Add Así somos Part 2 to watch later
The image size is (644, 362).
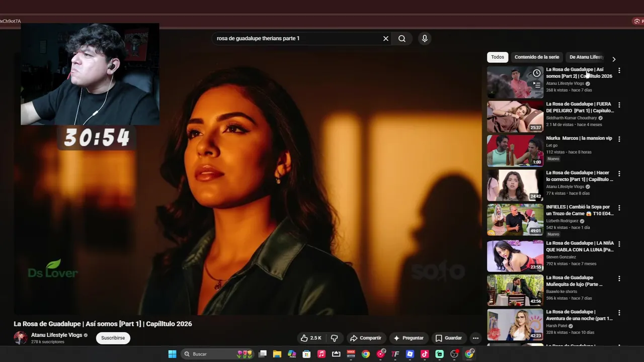537,73
